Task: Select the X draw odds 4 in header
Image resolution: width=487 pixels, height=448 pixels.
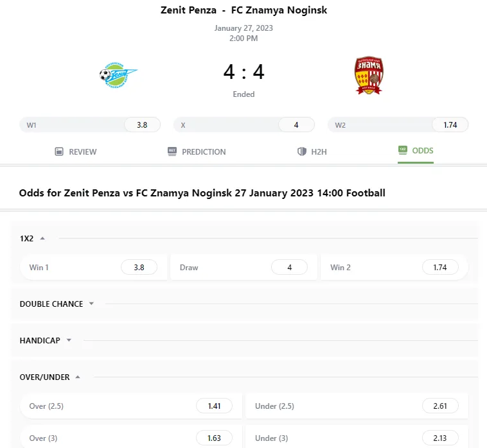Action: [x=296, y=125]
